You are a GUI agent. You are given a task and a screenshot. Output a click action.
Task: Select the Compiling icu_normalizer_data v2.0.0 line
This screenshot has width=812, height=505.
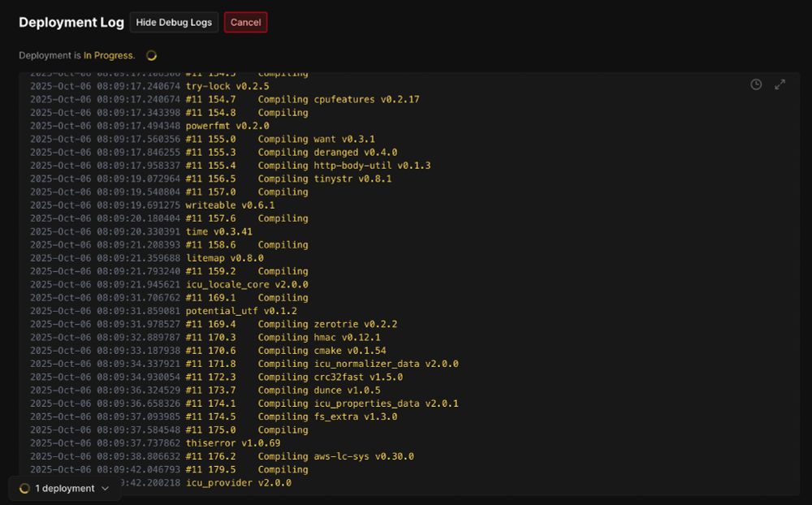coord(244,364)
